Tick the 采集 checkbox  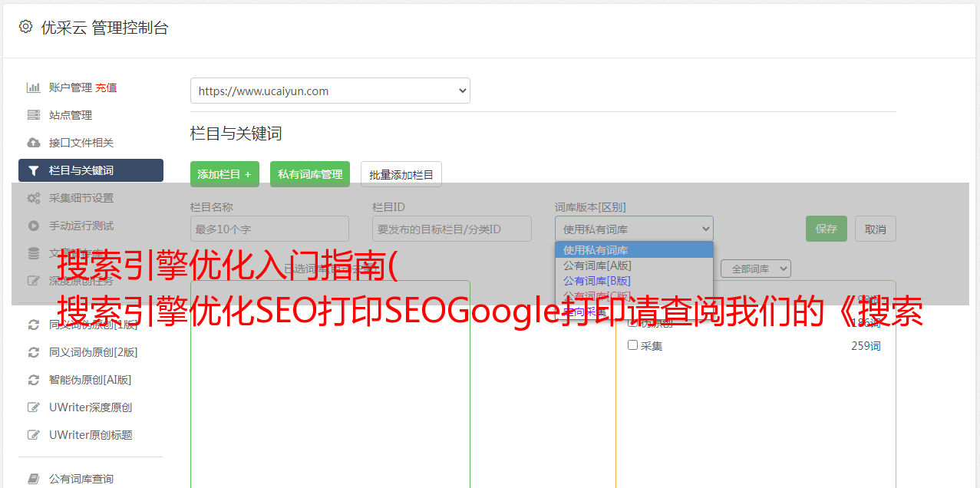[633, 345]
